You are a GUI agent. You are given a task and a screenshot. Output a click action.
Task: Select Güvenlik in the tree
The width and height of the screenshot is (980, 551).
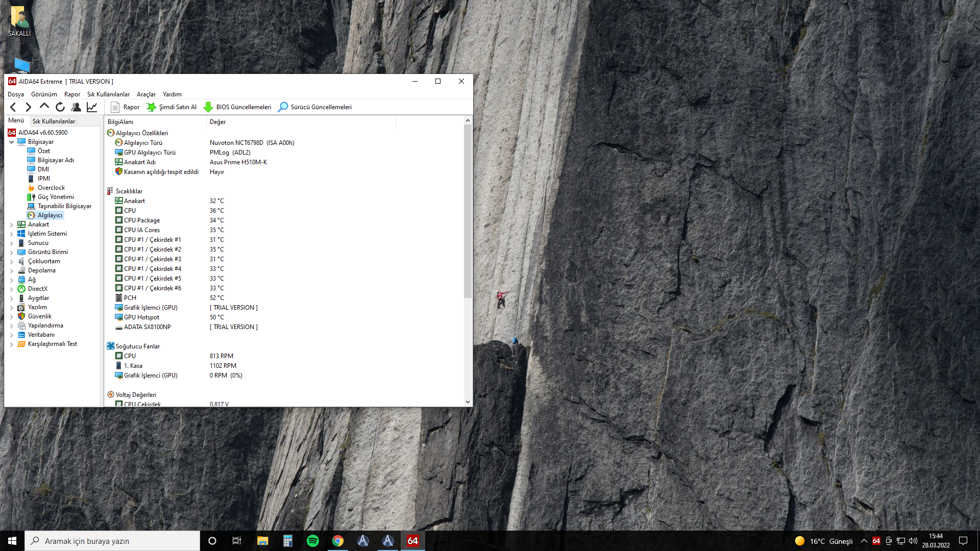[40, 316]
